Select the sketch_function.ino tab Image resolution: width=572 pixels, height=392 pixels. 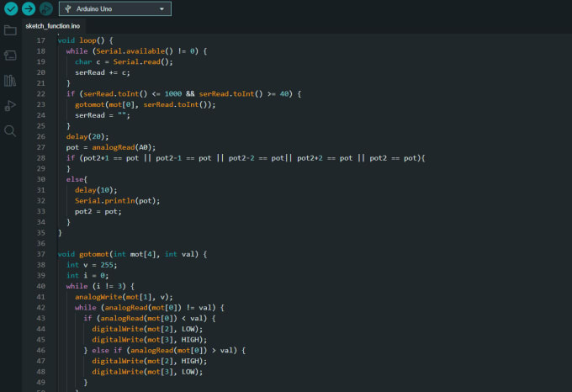coord(53,26)
